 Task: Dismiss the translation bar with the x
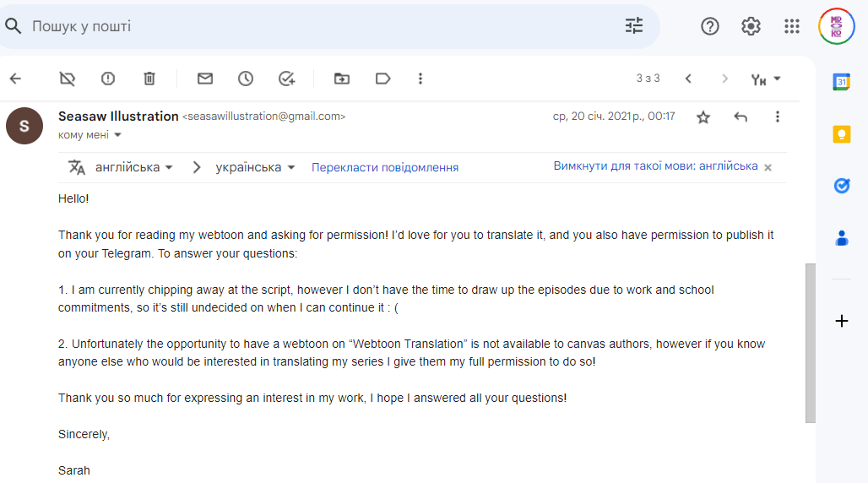point(768,167)
